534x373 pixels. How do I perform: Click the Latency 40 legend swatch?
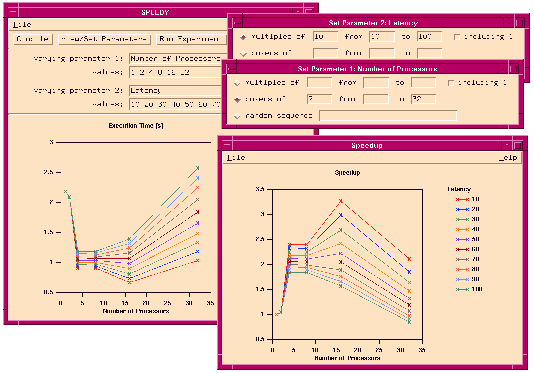click(x=463, y=229)
